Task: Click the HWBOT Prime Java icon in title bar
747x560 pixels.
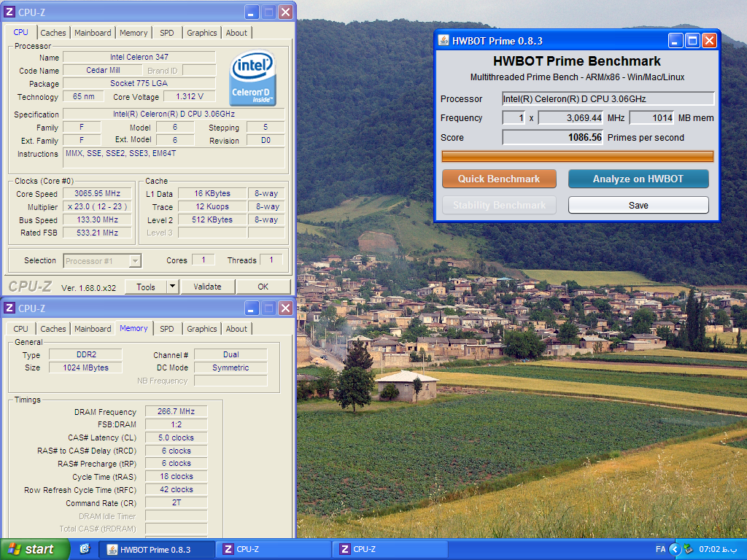Action: point(444,41)
